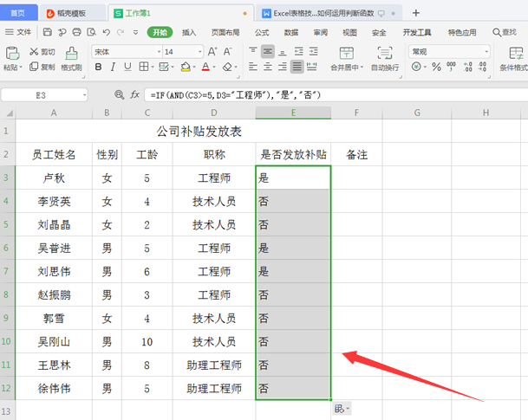Toggle justify alignment button
Image resolution: width=528 pixels, height=420 pixels.
297,67
